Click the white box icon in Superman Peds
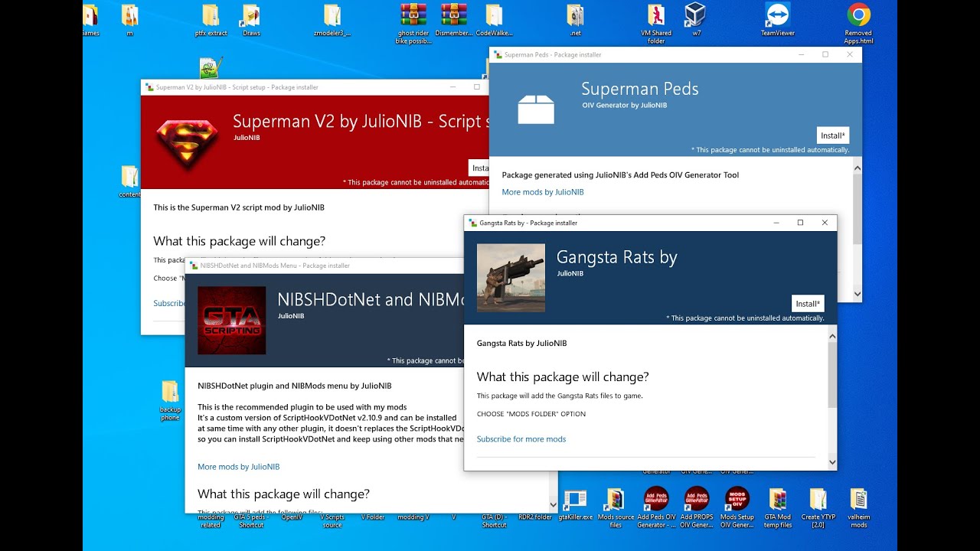 click(536, 109)
